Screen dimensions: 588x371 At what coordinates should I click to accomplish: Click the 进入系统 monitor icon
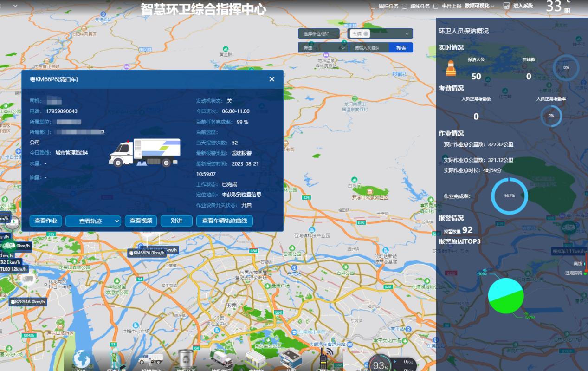(507, 6)
